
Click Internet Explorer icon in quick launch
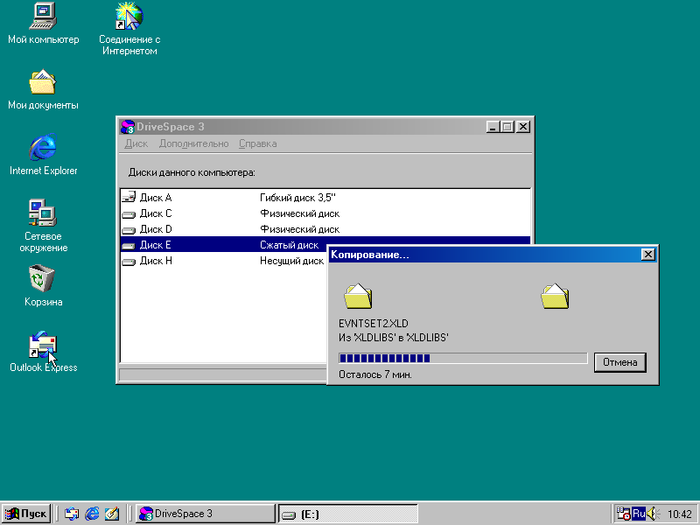pos(92,514)
